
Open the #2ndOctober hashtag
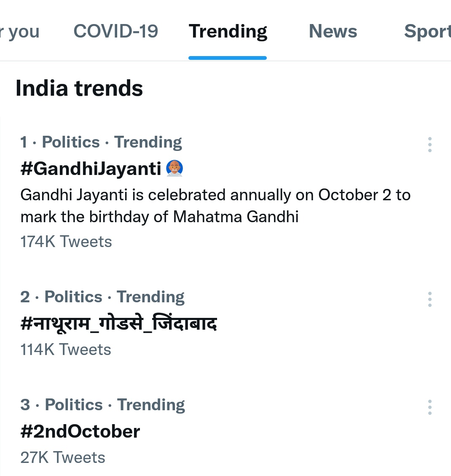click(80, 432)
